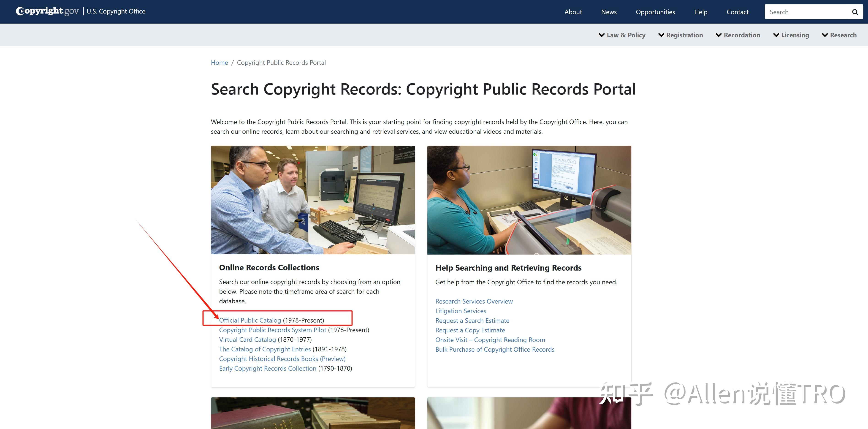
Task: Go to Home breadcrumb link
Action: click(219, 63)
